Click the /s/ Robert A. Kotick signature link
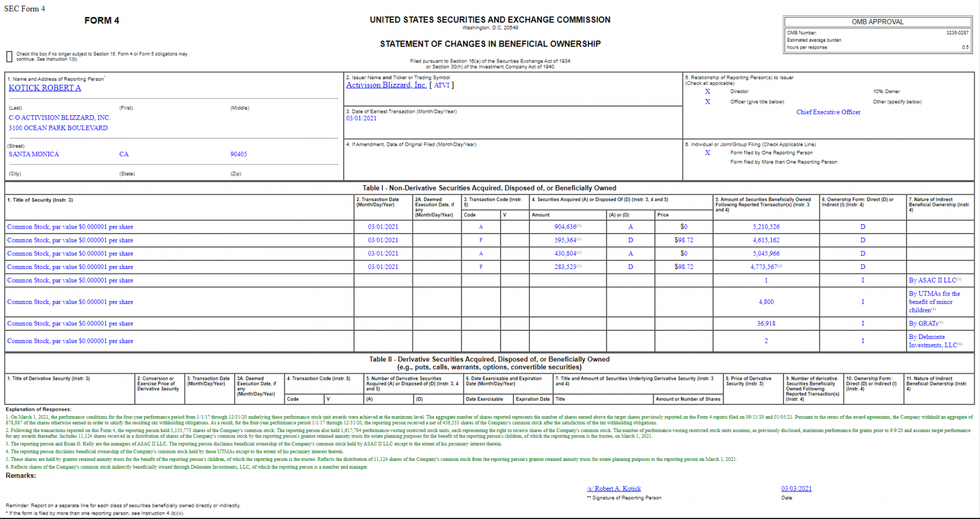The width and height of the screenshot is (980, 519). click(614, 488)
